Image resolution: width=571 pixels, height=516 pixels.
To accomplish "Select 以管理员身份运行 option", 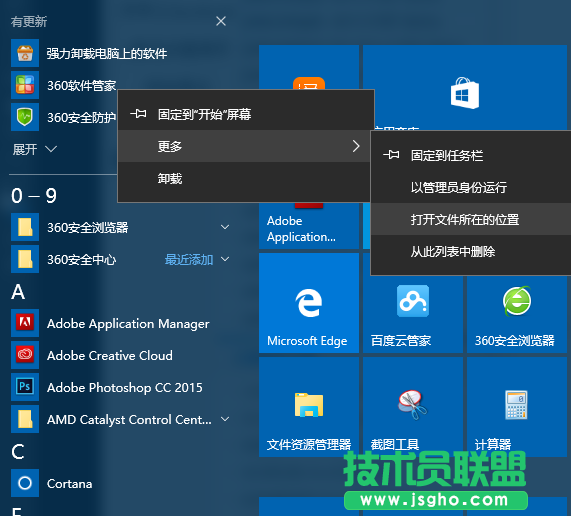I will pos(471,187).
